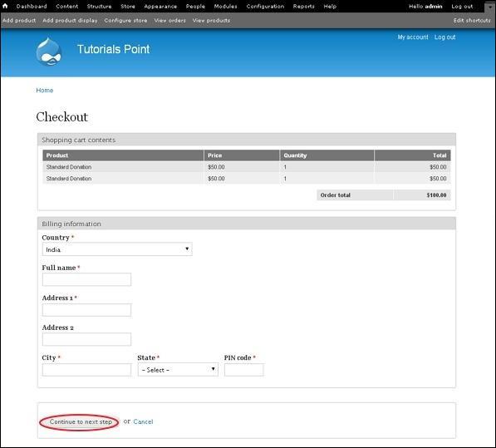The image size is (496, 448).
Task: Click the home icon in admin toolbar
Action: (x=5, y=6)
